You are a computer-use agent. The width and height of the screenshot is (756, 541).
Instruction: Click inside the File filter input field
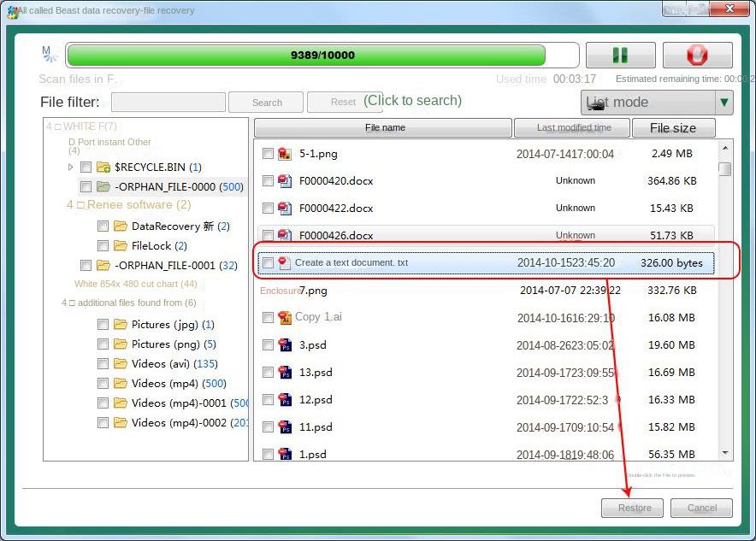(168, 102)
